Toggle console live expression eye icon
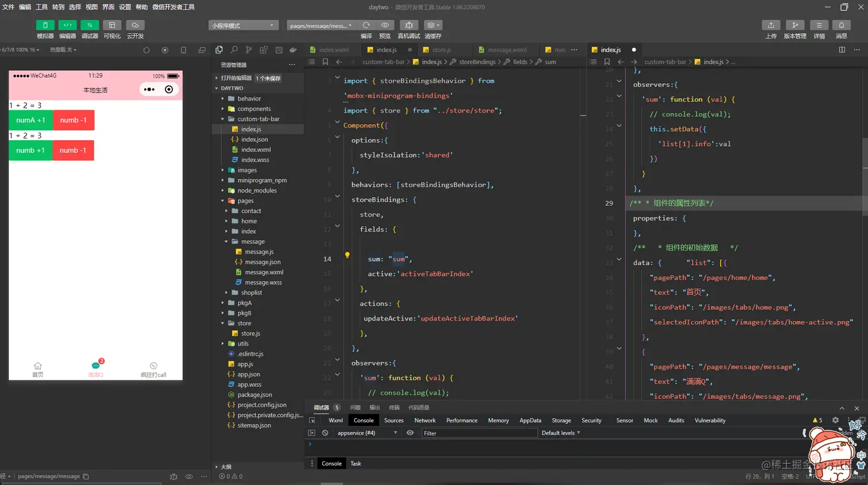 [410, 433]
